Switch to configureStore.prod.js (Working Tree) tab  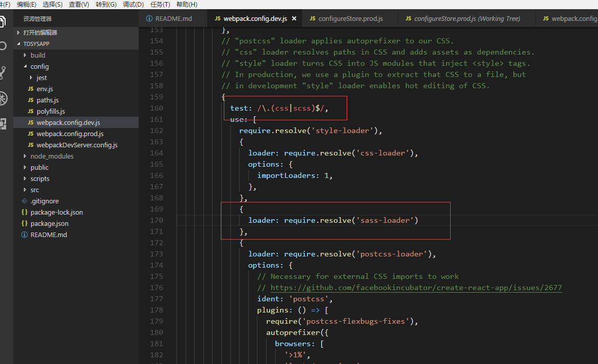click(466, 19)
